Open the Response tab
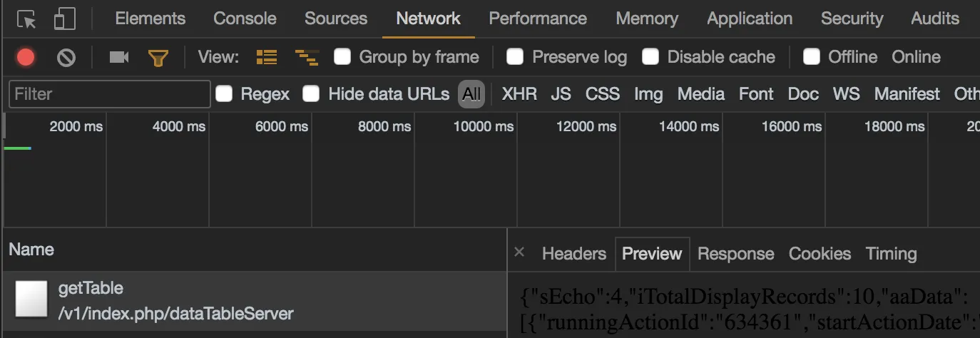 [735, 254]
